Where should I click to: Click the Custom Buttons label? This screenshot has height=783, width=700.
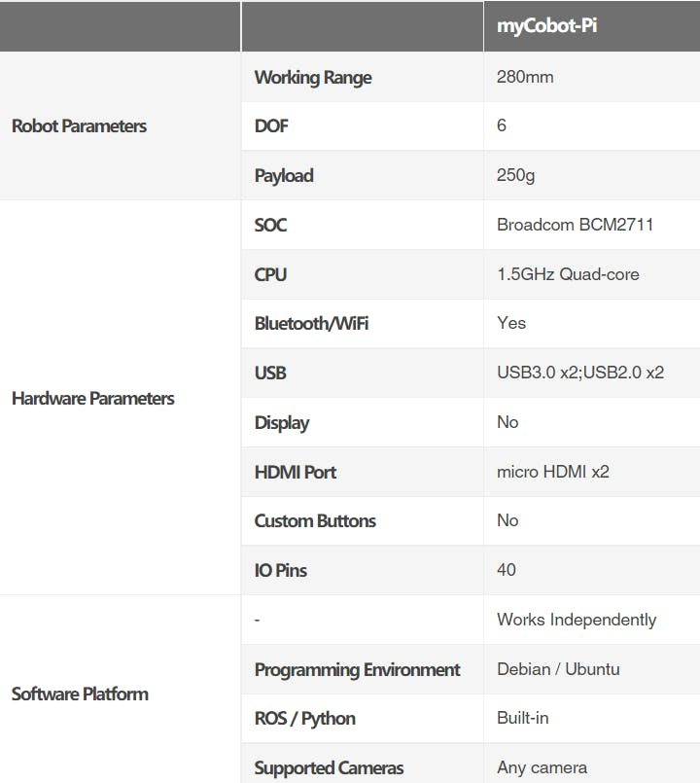314,521
